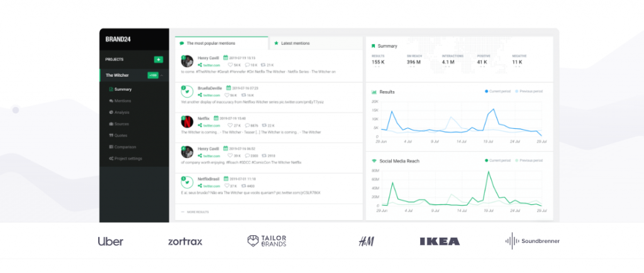Click the 41 K positive value
The width and height of the screenshot is (644, 273).
(x=482, y=62)
